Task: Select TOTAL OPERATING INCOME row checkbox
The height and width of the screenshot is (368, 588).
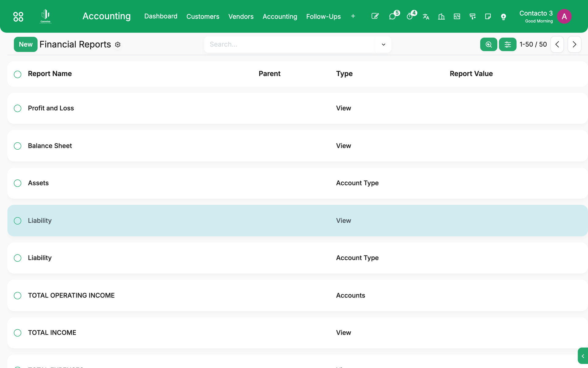Action: [18, 296]
